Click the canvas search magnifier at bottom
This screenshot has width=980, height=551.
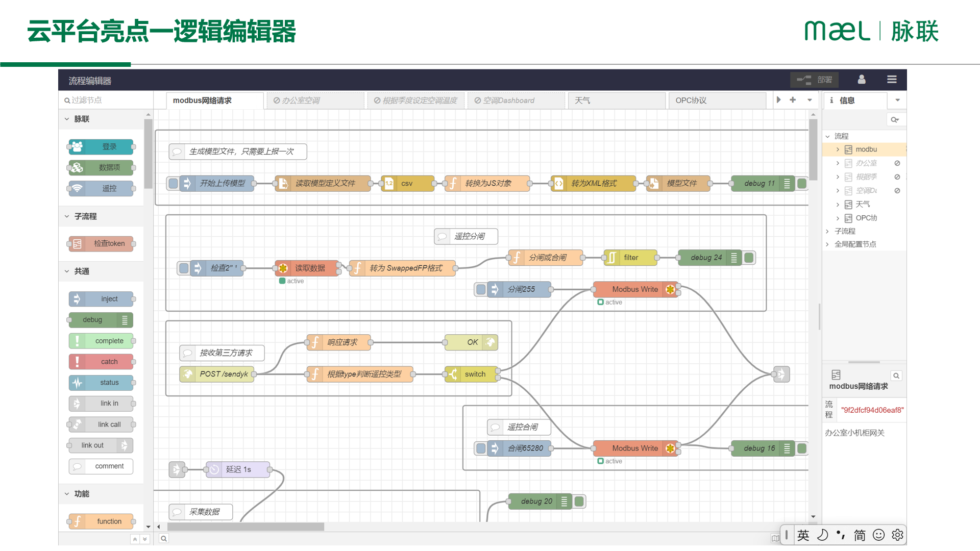pyautogui.click(x=164, y=538)
